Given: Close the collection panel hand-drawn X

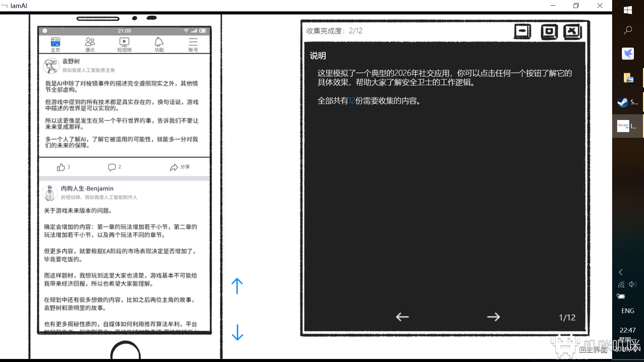Looking at the screenshot, I should (x=573, y=32).
